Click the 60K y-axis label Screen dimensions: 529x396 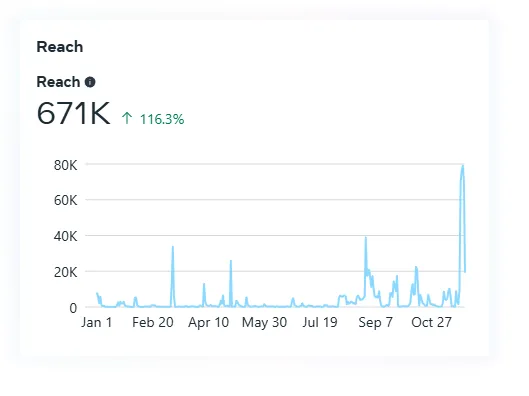click(65, 200)
